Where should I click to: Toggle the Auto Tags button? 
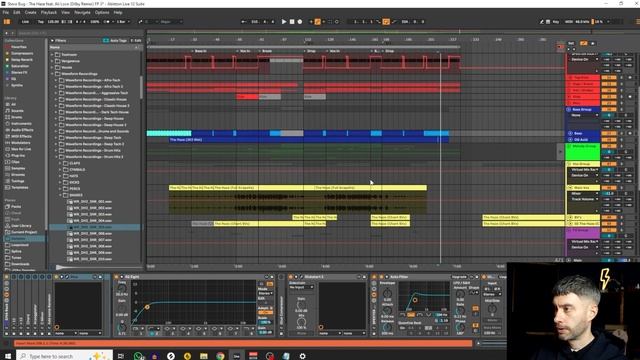116,40
